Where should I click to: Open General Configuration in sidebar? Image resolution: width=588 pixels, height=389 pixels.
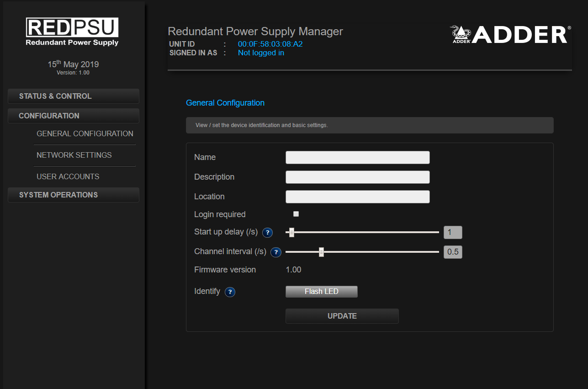point(85,134)
